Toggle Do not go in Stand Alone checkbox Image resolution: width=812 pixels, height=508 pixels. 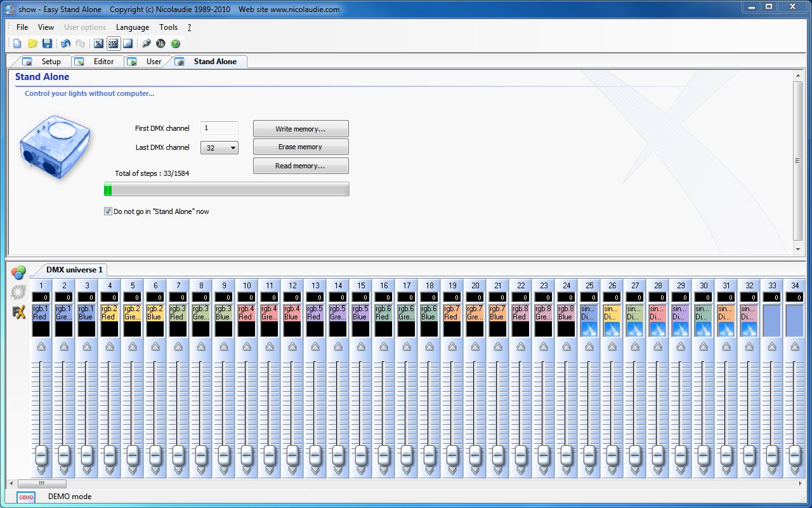tap(108, 211)
